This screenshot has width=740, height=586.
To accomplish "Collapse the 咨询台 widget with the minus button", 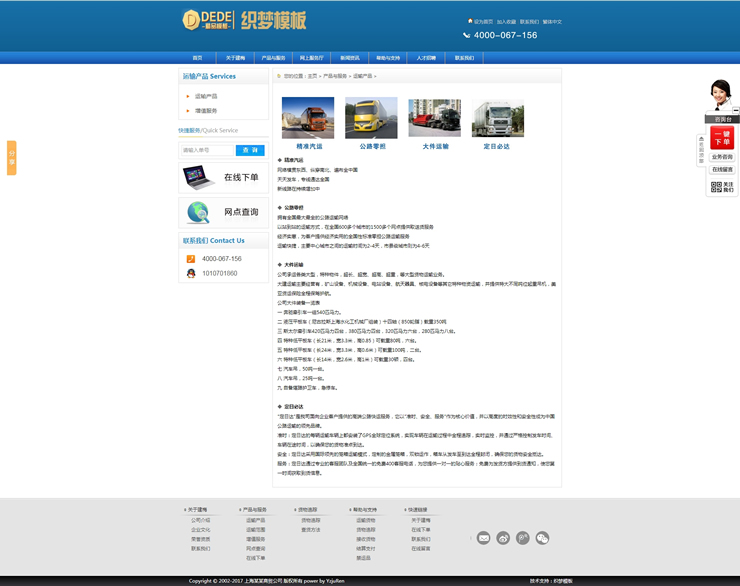I will [x=736, y=110].
